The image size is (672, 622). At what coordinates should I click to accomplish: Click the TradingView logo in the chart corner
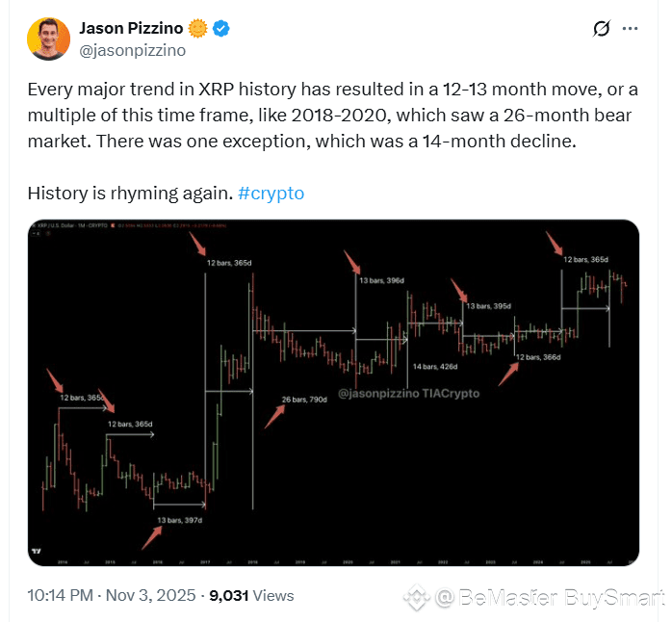click(37, 551)
